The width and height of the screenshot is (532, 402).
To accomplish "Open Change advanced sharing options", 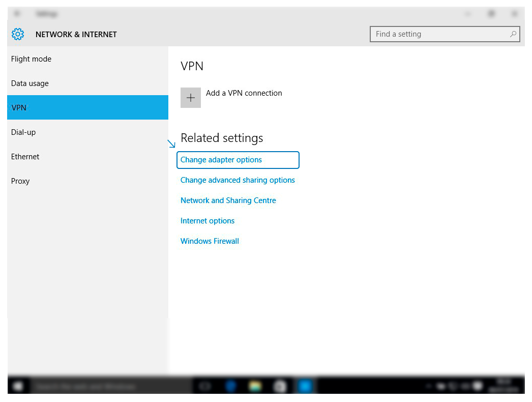I will tap(238, 180).
